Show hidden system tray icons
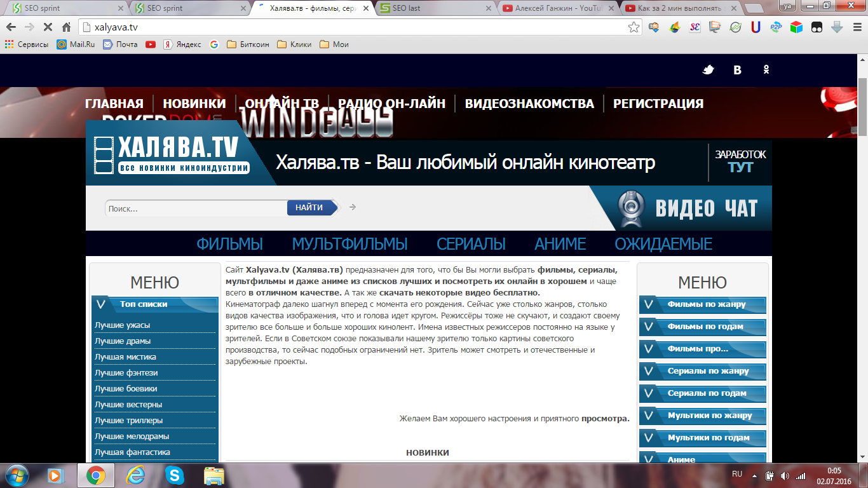The width and height of the screenshot is (868, 488). 754,475
